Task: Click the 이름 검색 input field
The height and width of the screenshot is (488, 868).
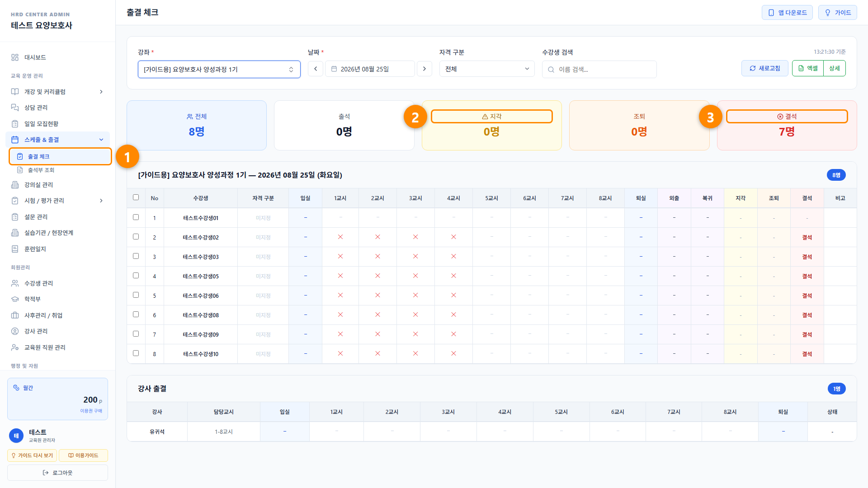Action: coord(599,69)
